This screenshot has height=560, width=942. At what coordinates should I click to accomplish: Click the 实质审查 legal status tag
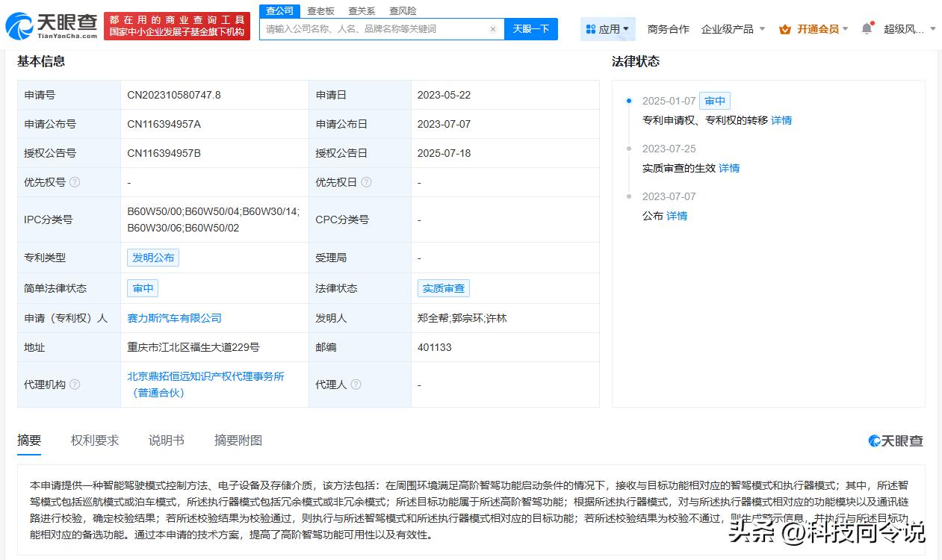coord(444,288)
